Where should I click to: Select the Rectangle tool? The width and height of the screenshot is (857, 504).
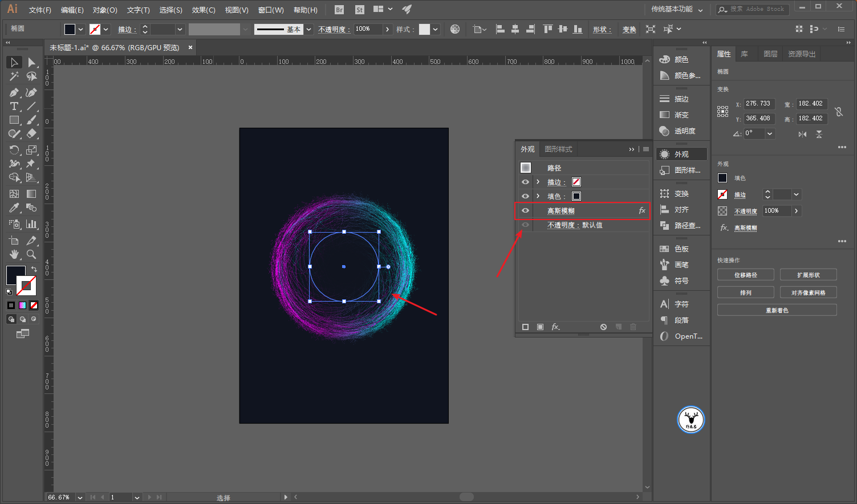14,120
